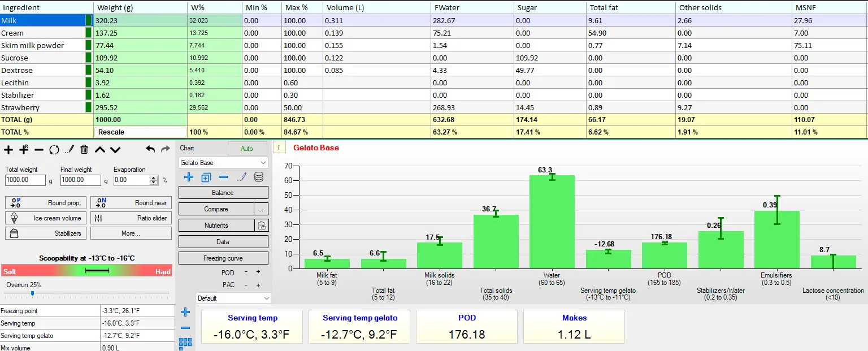868x351 pixels.
Task: Add a new ingredient with the plus icon
Action: click(8, 150)
